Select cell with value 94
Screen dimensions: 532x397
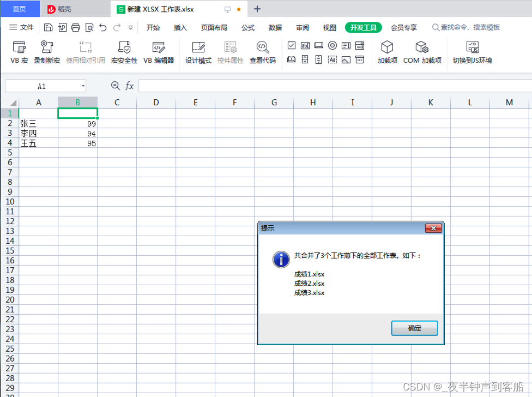click(78, 133)
